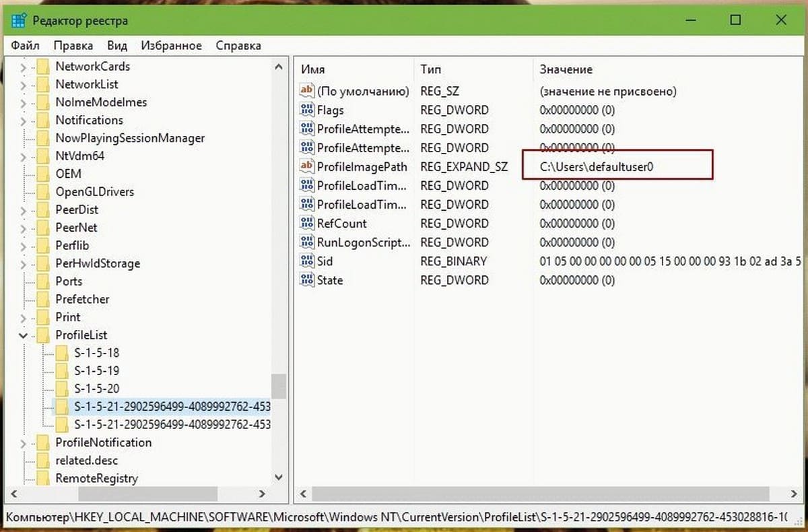
Task: Click tree scrollbar up arrow
Action: (x=279, y=67)
